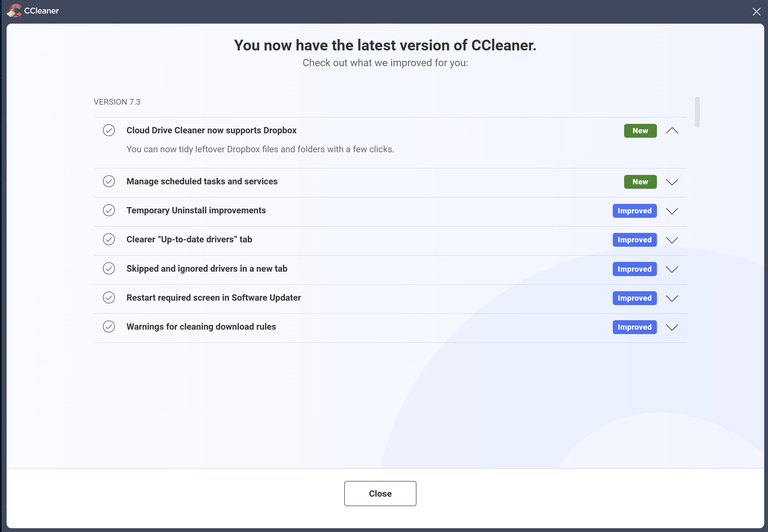Expand Skipped and ignored drivers entry
The image size is (768, 532).
(x=672, y=269)
